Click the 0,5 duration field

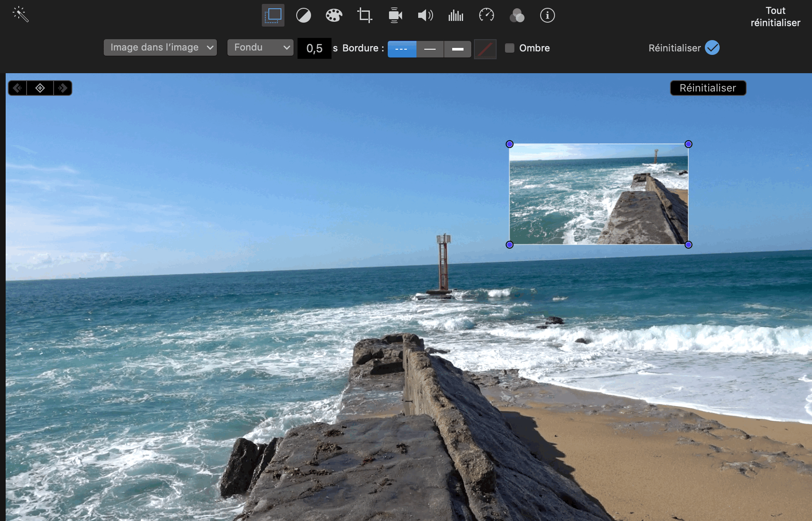click(x=314, y=48)
